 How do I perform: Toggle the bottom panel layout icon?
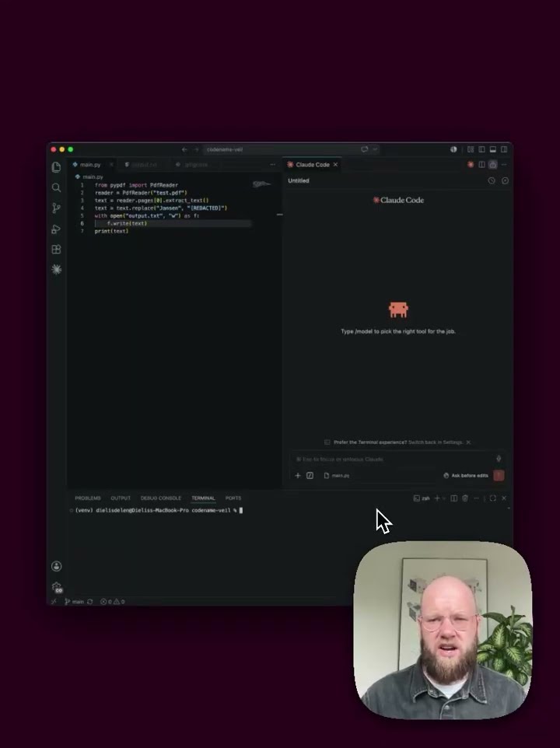pyautogui.click(x=493, y=149)
